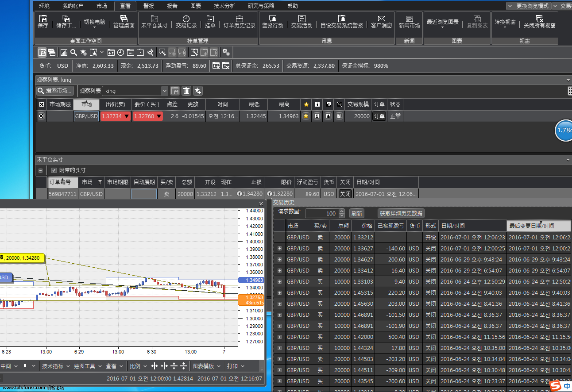Click the 订单 button in GBP/USD row
The width and height of the screenshot is (572, 392).
click(379, 116)
